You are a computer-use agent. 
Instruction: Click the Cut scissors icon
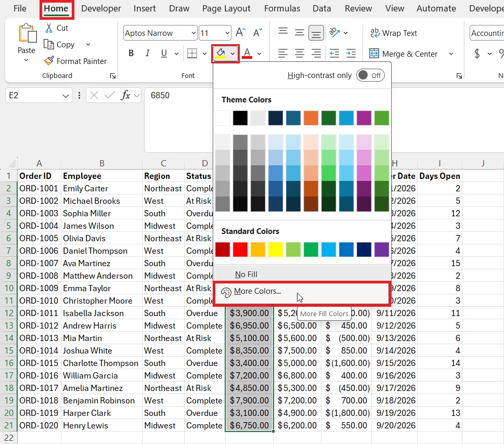point(49,28)
